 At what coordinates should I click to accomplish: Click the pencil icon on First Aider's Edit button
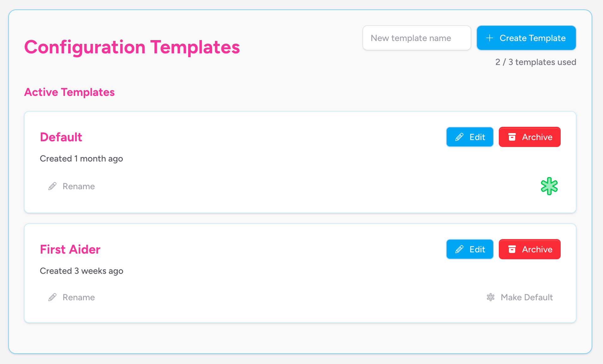[460, 249]
